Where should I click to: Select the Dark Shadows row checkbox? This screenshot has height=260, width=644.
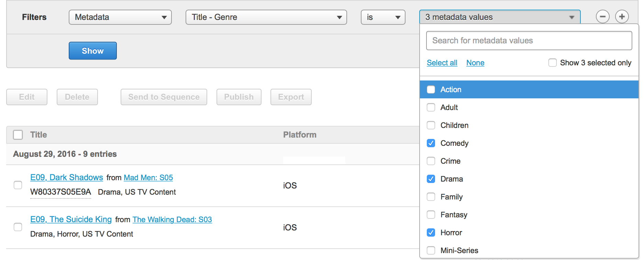(18, 185)
